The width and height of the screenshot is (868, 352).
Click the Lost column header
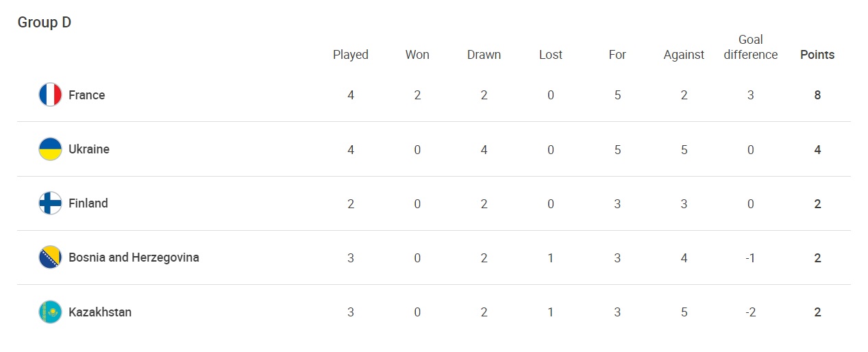[x=551, y=55]
